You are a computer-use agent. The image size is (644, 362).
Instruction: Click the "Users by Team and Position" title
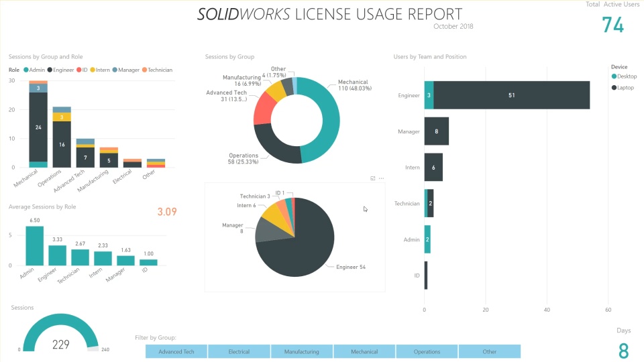click(x=430, y=56)
